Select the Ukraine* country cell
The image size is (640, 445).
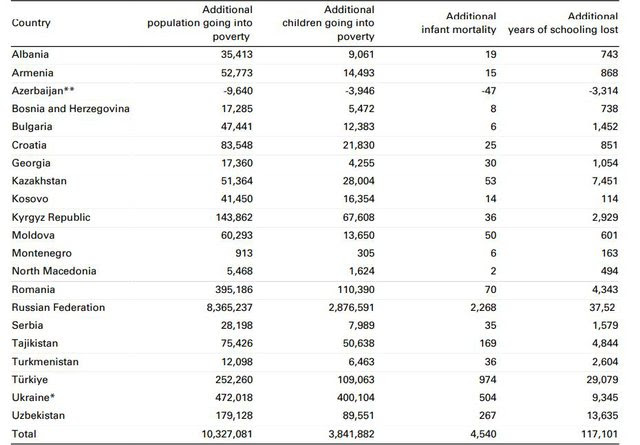click(33, 398)
